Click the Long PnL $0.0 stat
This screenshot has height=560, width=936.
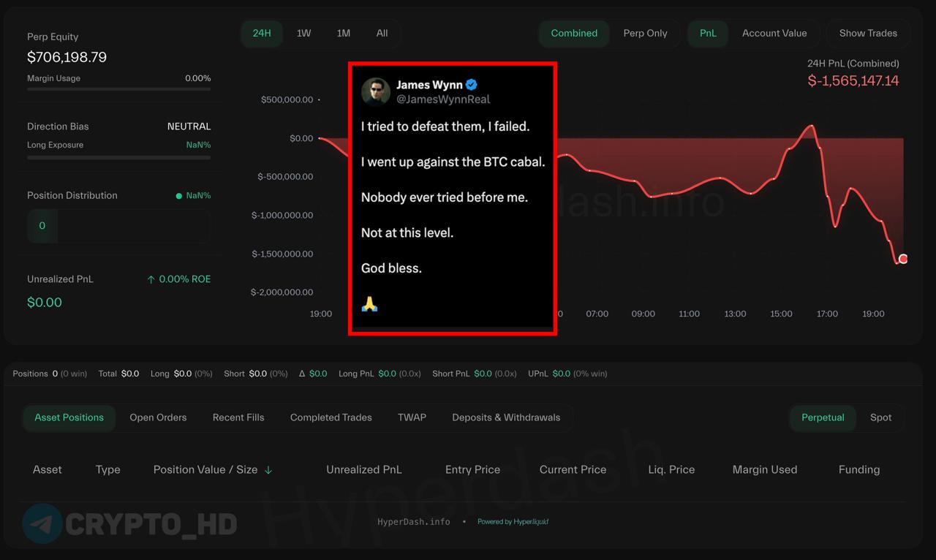[x=380, y=374]
